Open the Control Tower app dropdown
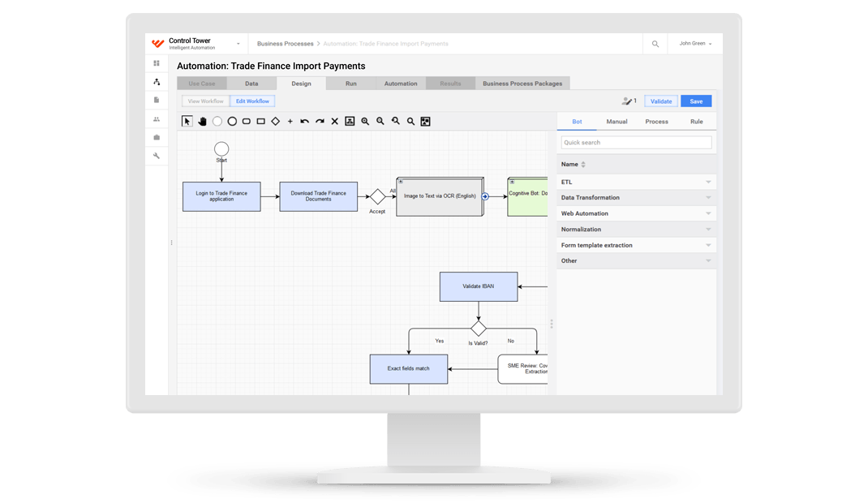 coord(238,44)
